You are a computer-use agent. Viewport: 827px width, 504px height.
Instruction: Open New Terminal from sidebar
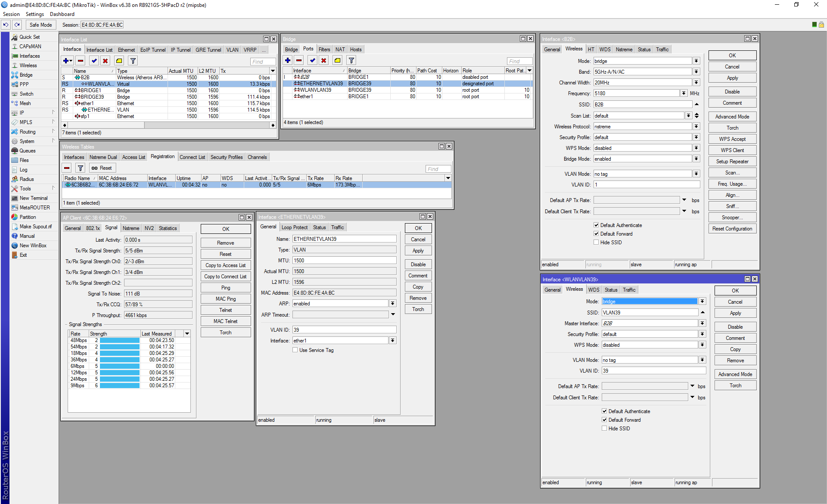click(x=34, y=198)
